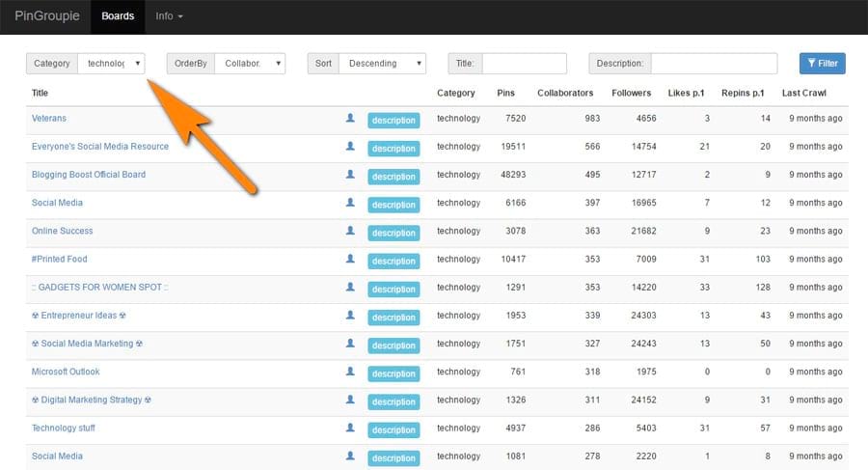Show description for the Veterans board
The image size is (868, 470).
pos(393,121)
